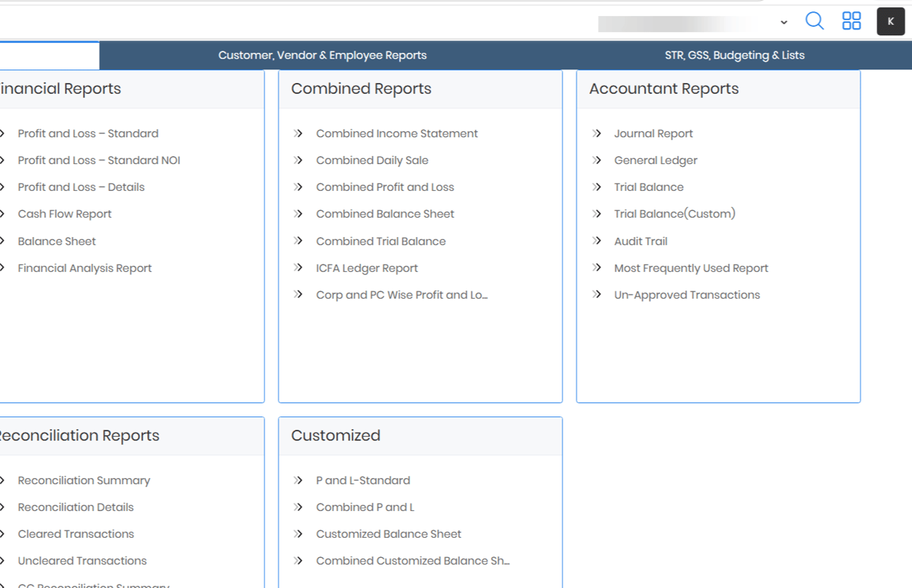This screenshot has height=588, width=912.
Task: Open Trial Balance(Custom) report
Action: [x=675, y=214]
